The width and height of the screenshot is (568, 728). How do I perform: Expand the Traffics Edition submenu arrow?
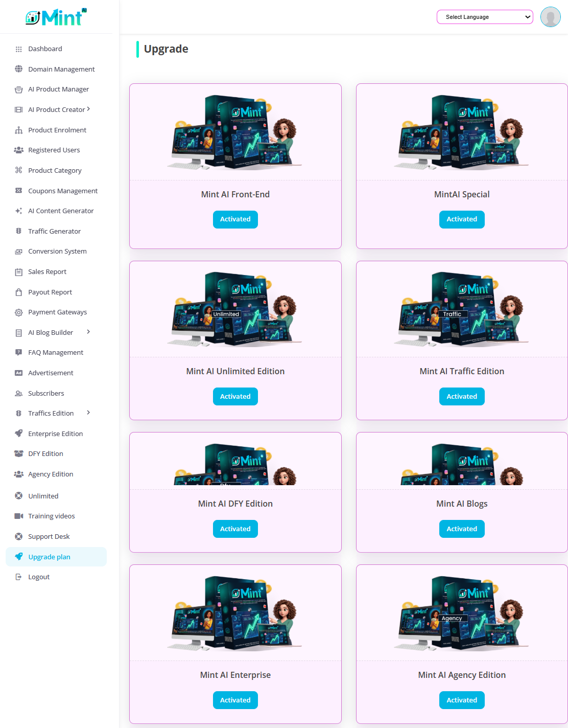click(88, 413)
